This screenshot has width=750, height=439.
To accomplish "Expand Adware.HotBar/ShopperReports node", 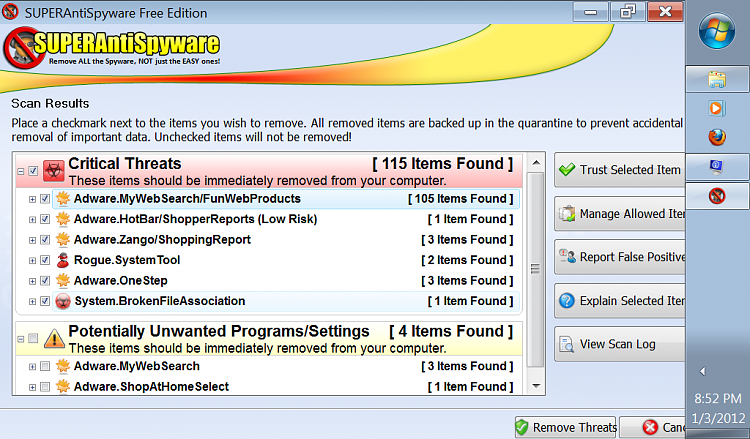I will point(33,220).
